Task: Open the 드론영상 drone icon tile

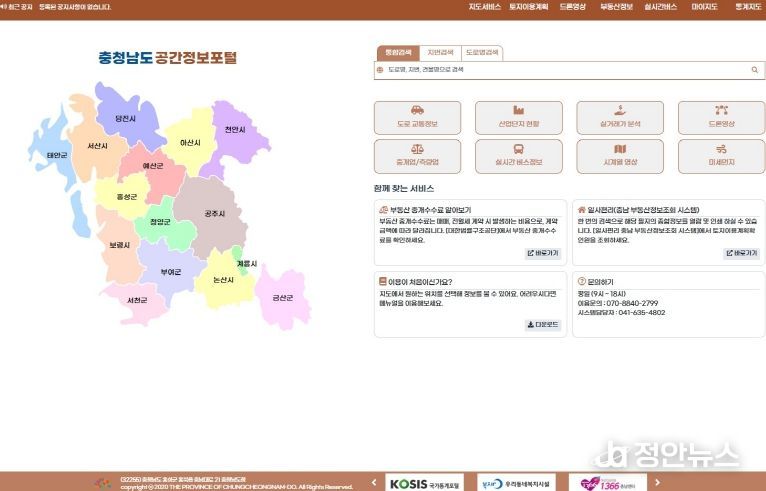Action: (x=722, y=118)
